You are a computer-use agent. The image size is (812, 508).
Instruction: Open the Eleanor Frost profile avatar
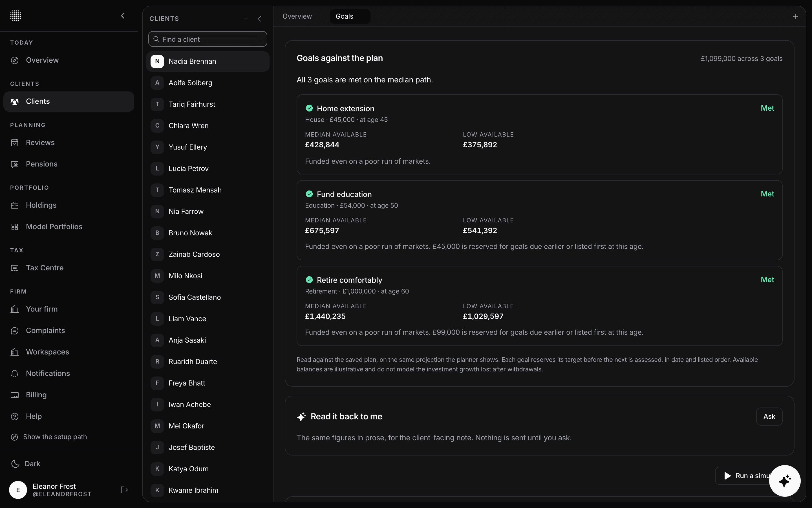pyautogui.click(x=18, y=490)
